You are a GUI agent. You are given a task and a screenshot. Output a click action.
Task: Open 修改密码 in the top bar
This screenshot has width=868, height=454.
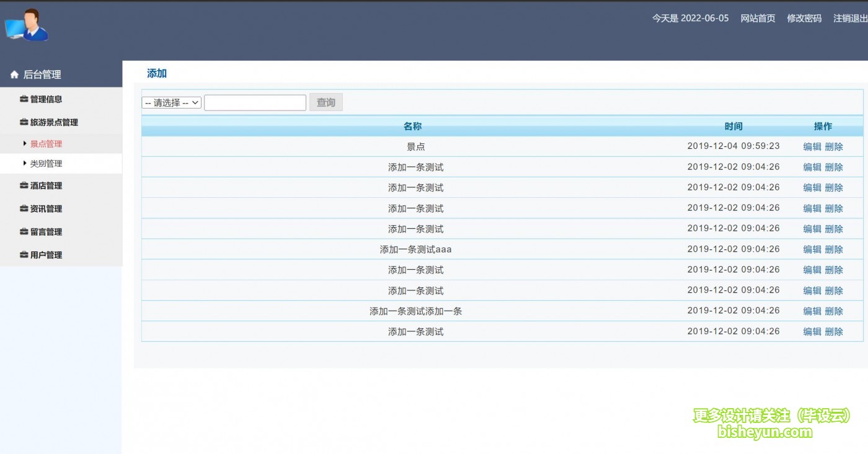pos(804,19)
